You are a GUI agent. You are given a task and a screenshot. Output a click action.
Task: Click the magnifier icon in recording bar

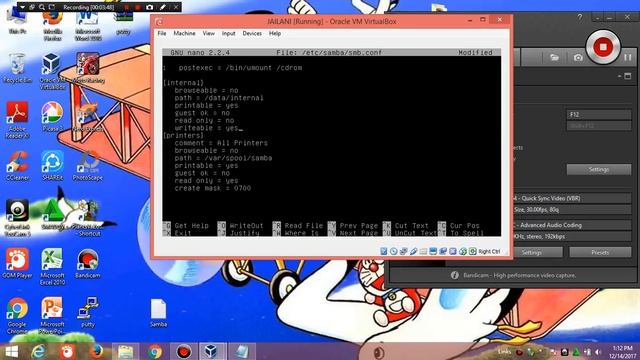[42, 7]
